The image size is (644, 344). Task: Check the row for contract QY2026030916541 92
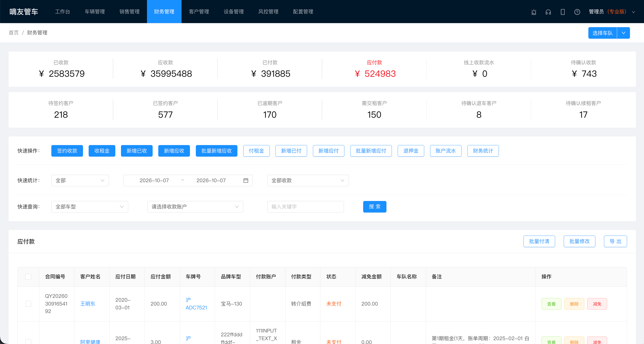point(28,304)
